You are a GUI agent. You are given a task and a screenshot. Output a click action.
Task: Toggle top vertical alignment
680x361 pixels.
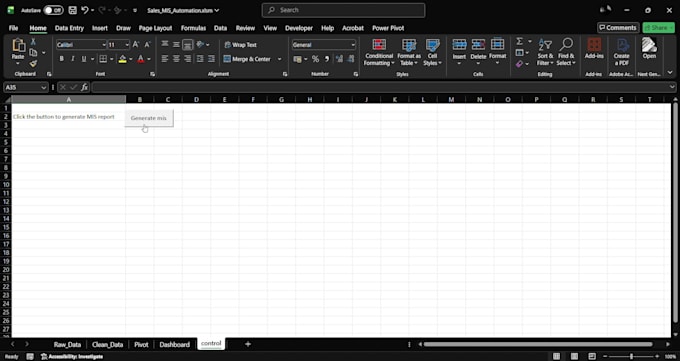[165, 44]
